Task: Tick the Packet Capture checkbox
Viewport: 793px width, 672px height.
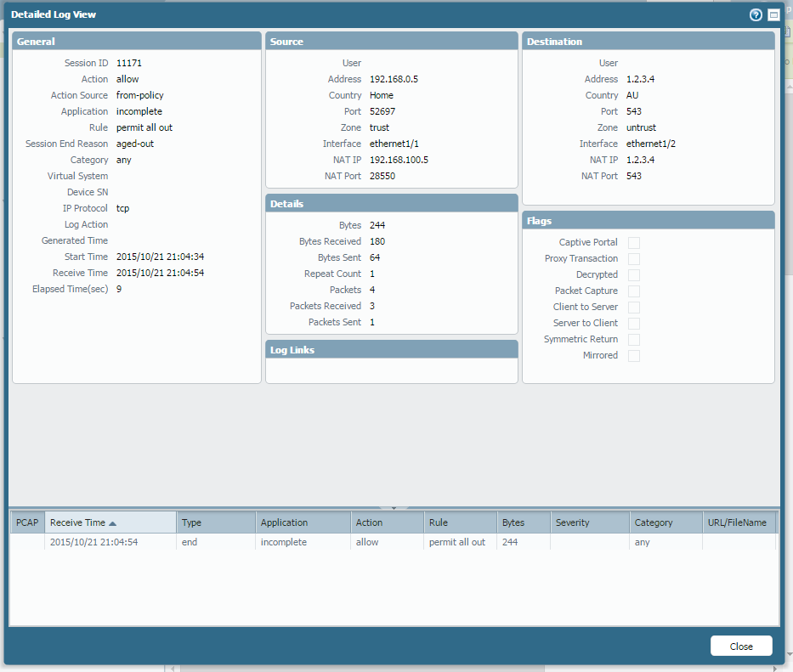Action: coord(634,291)
